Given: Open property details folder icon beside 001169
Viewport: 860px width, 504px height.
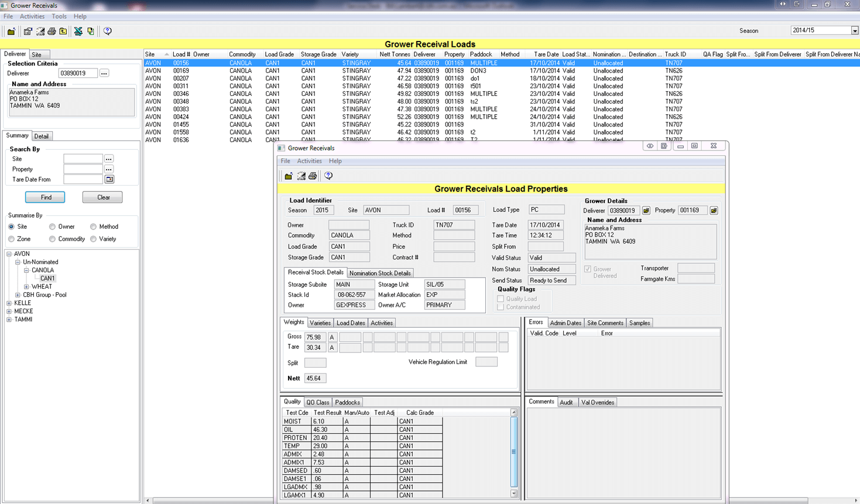Looking at the screenshot, I should point(714,210).
